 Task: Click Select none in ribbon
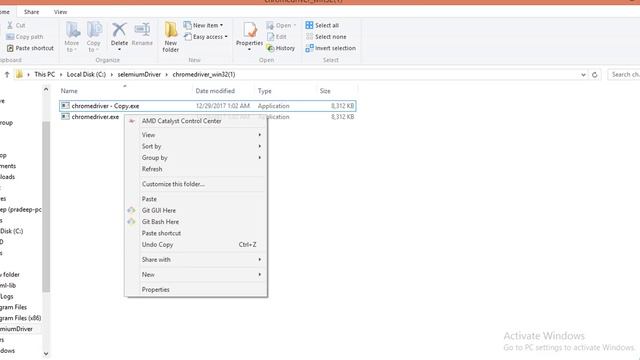[326, 37]
